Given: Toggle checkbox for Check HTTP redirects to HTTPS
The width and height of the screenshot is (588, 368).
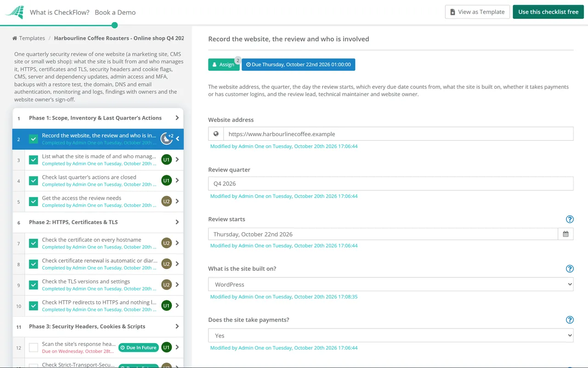Looking at the screenshot, I should pos(34,305).
